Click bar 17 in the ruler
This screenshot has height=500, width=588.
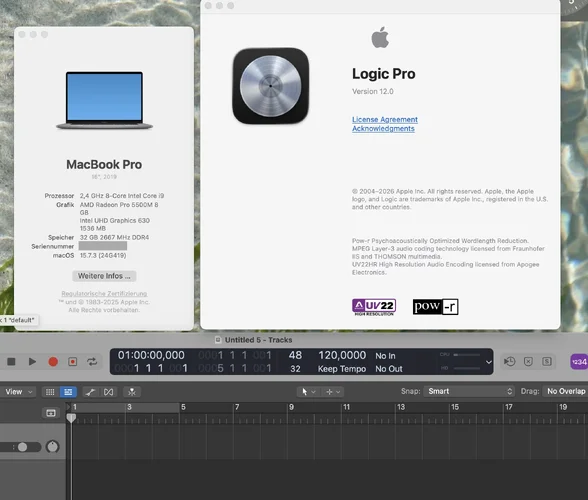coord(509,407)
